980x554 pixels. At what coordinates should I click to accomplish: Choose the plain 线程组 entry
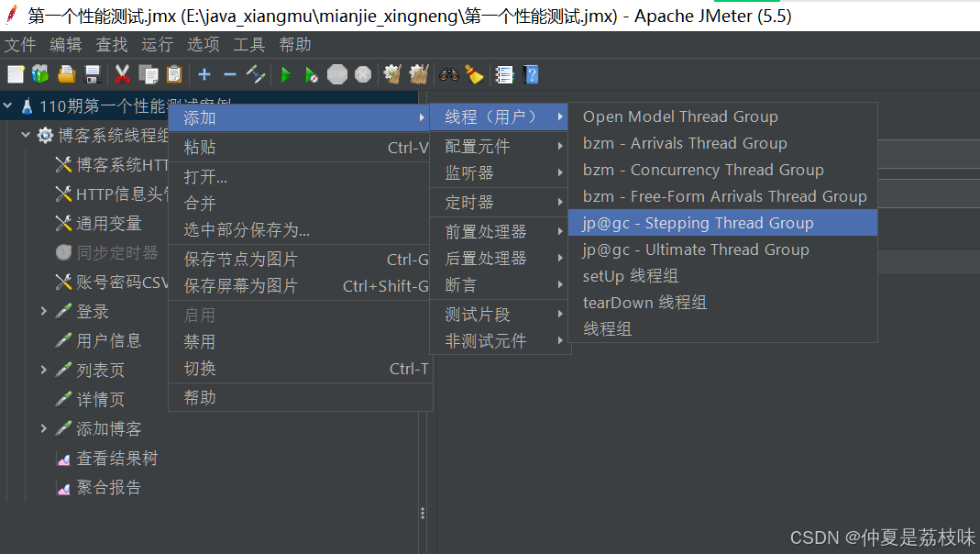point(723,329)
